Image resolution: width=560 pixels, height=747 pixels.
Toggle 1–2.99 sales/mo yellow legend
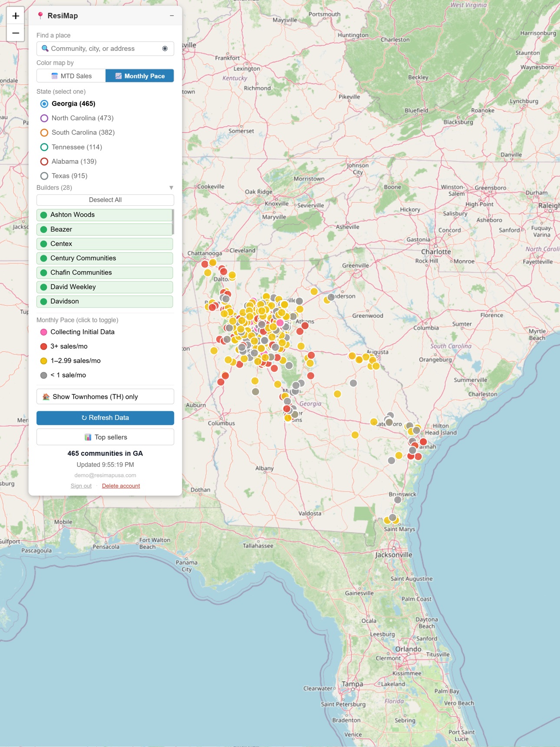click(70, 361)
